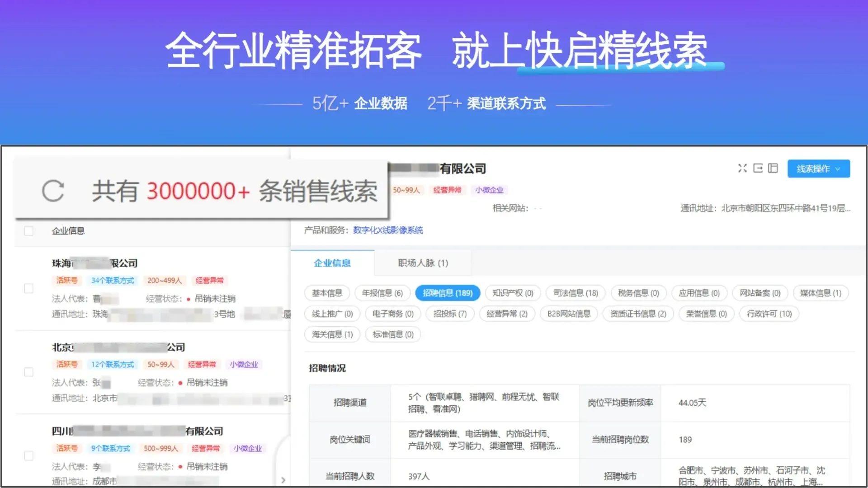This screenshot has width=868, height=488.
Task: Select the 线上推广 (0) pill
Action: tap(332, 314)
